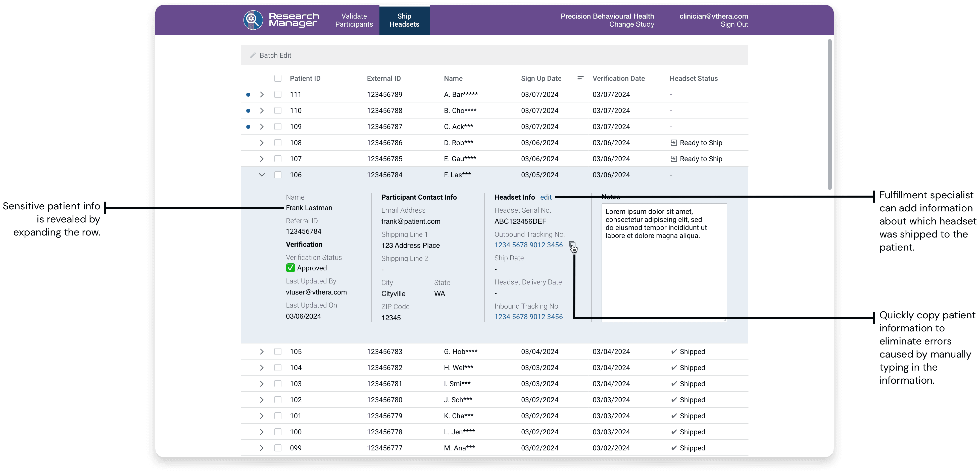Switch to the Validate Participants tab

[354, 20]
